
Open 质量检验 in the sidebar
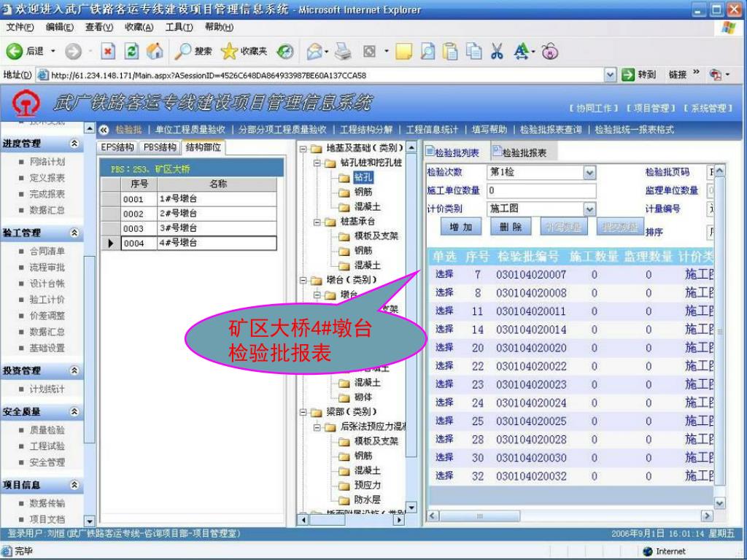point(47,430)
